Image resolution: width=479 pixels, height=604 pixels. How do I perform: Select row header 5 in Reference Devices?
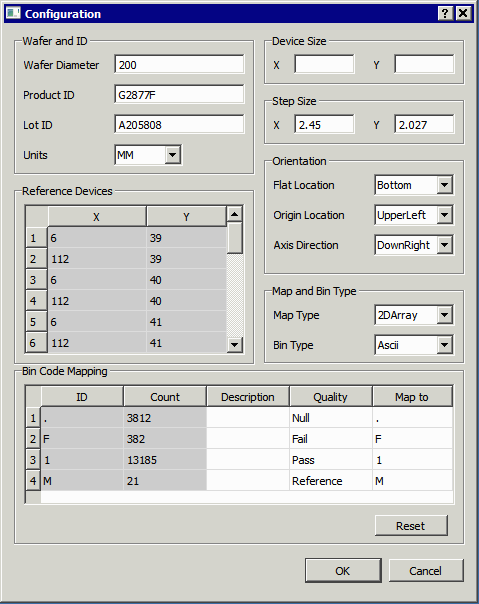[x=37, y=322]
